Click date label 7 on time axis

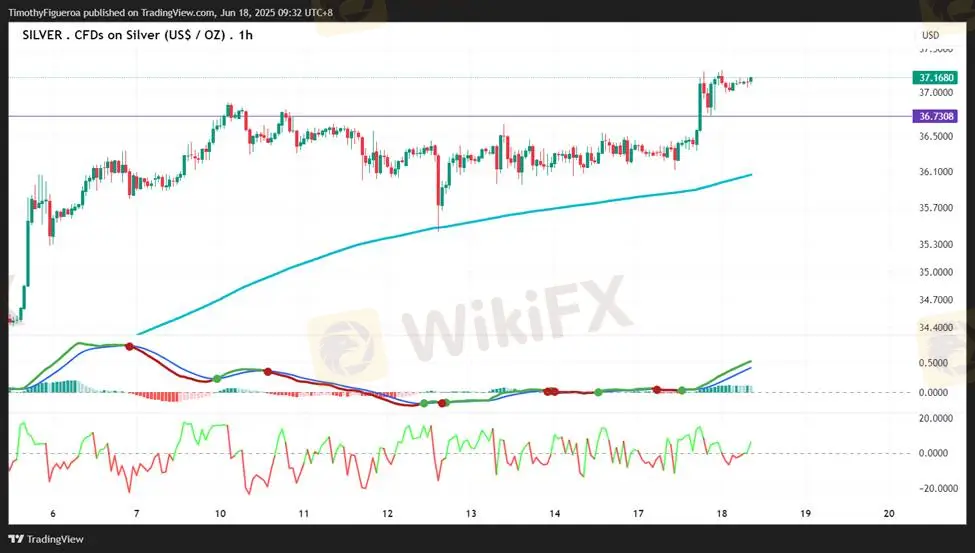tap(137, 514)
